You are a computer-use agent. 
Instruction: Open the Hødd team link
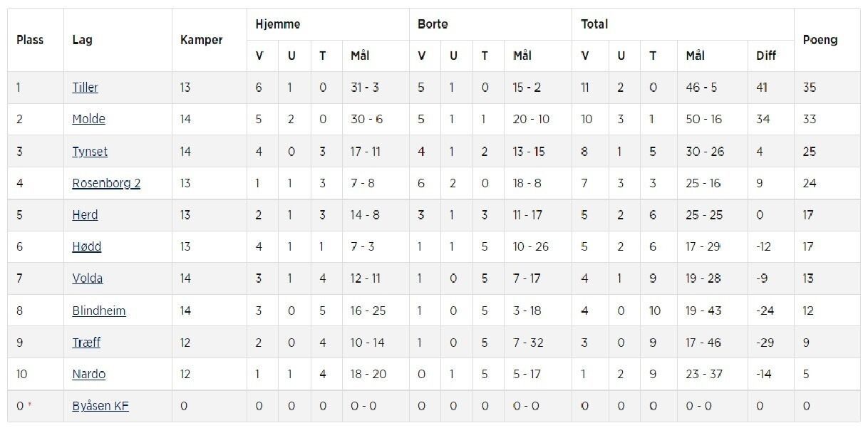pyautogui.click(x=86, y=246)
